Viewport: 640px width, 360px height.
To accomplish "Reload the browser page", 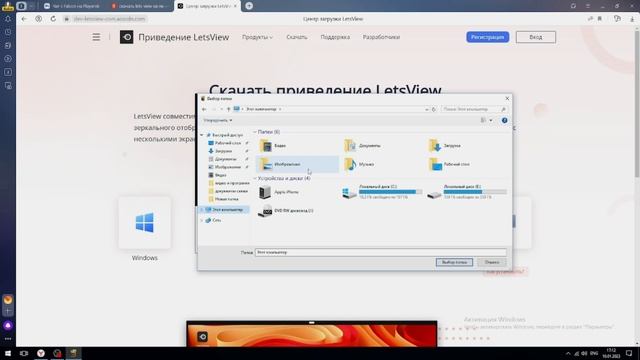I will [53, 19].
